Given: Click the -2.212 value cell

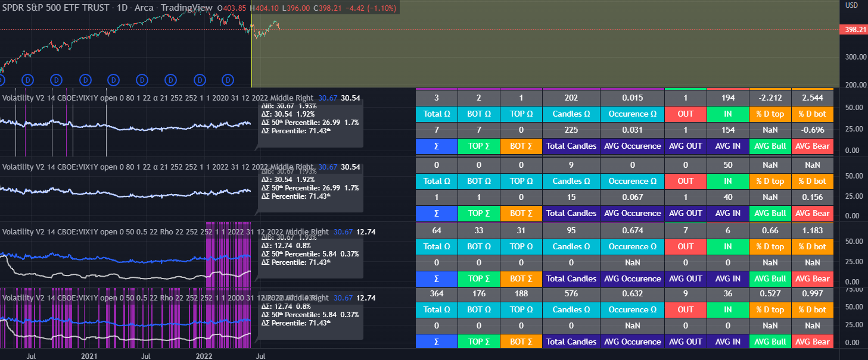Looking at the screenshot, I should 770,98.
